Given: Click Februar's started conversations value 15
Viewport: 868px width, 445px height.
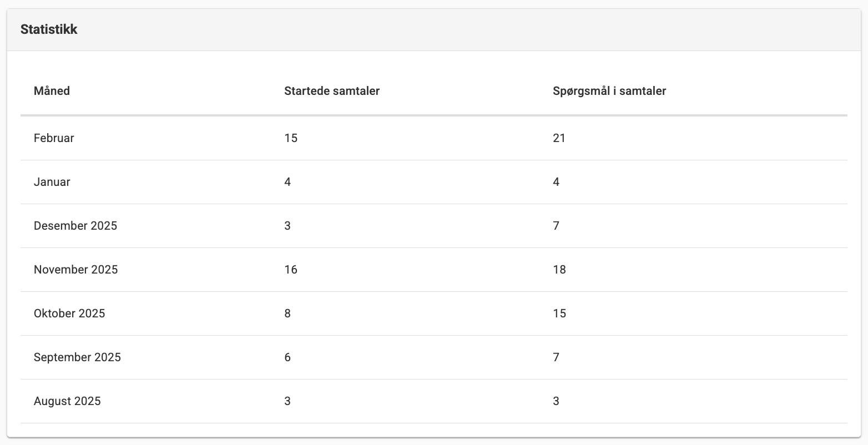Looking at the screenshot, I should pos(291,138).
